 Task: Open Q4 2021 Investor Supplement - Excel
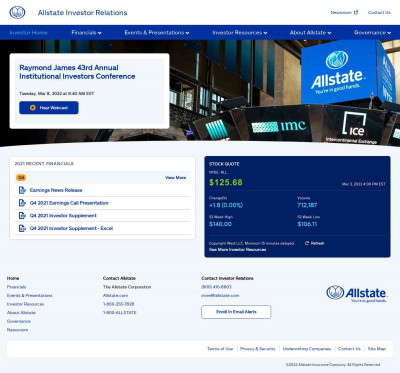pyautogui.click(x=71, y=228)
